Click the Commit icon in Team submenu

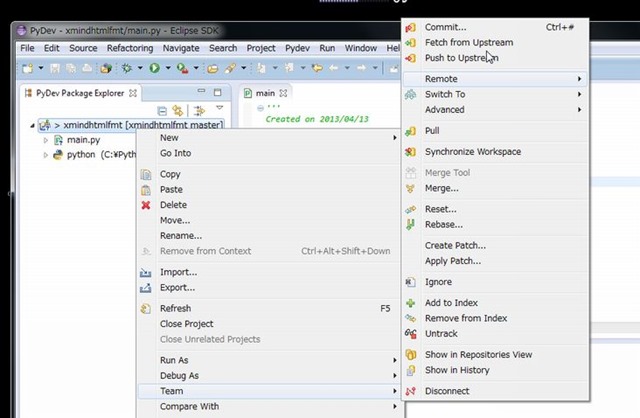411,27
